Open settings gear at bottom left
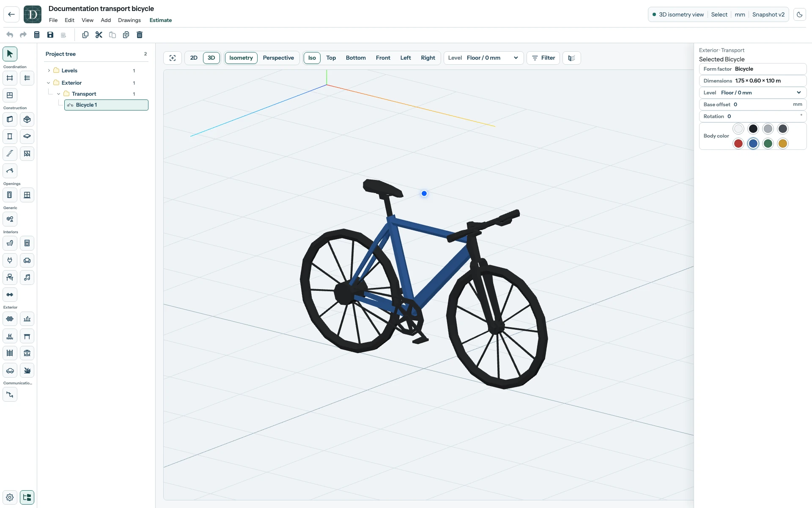The image size is (812, 508). 10,497
